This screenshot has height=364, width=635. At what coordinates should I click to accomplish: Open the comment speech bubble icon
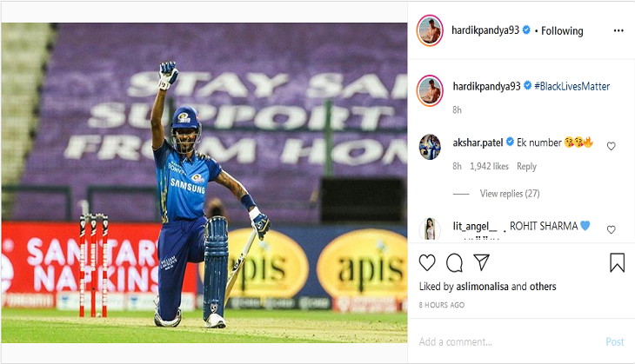pyautogui.click(x=454, y=263)
